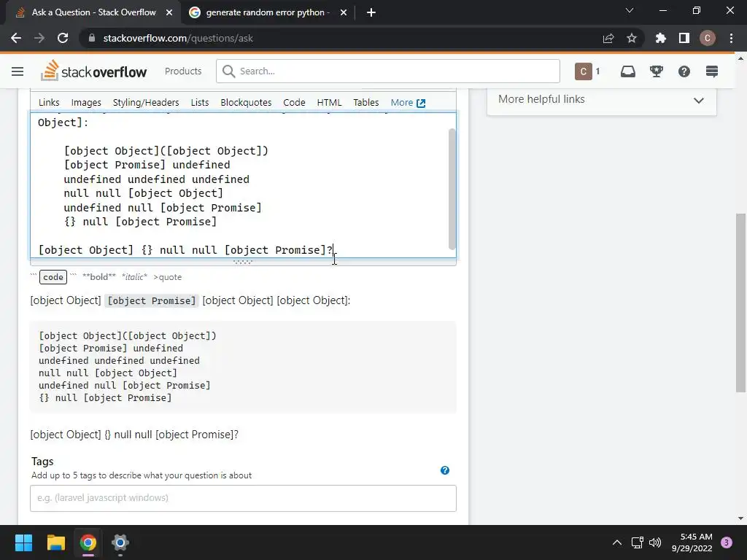Click the editor's vertical scrollbar thumb
This screenshot has width=747, height=560.
point(452,189)
